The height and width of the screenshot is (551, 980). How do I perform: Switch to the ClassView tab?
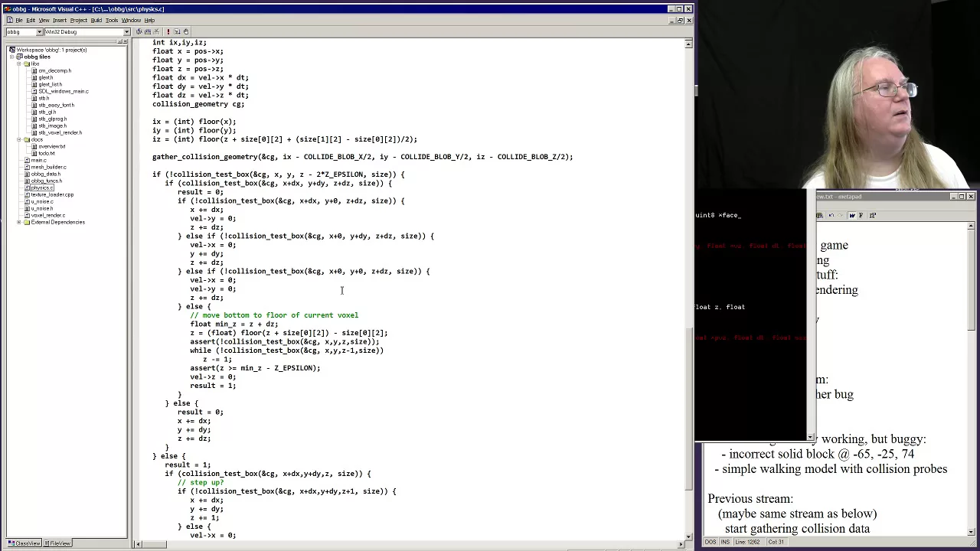click(x=24, y=543)
